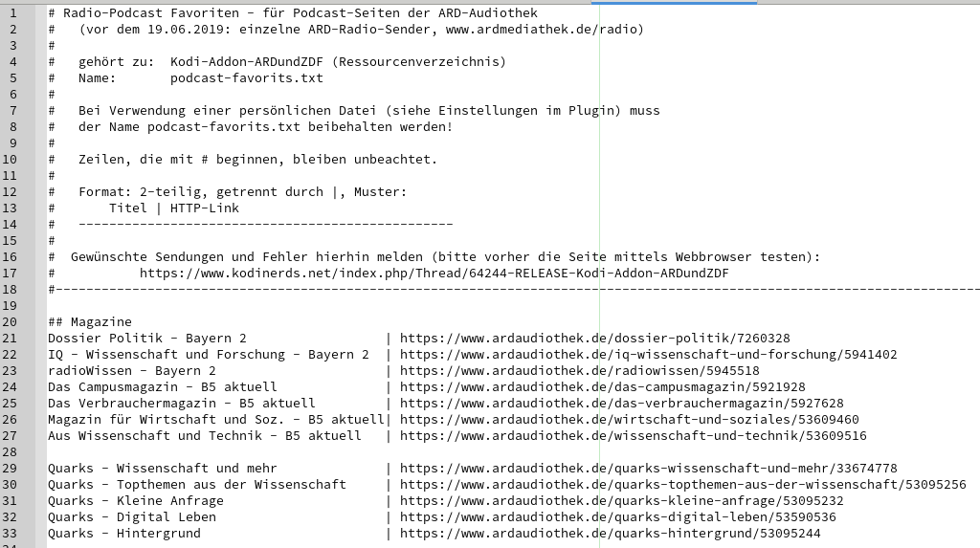Click the quarks-digital-leben URL
The height and width of the screenshot is (548, 980).
[618, 516]
